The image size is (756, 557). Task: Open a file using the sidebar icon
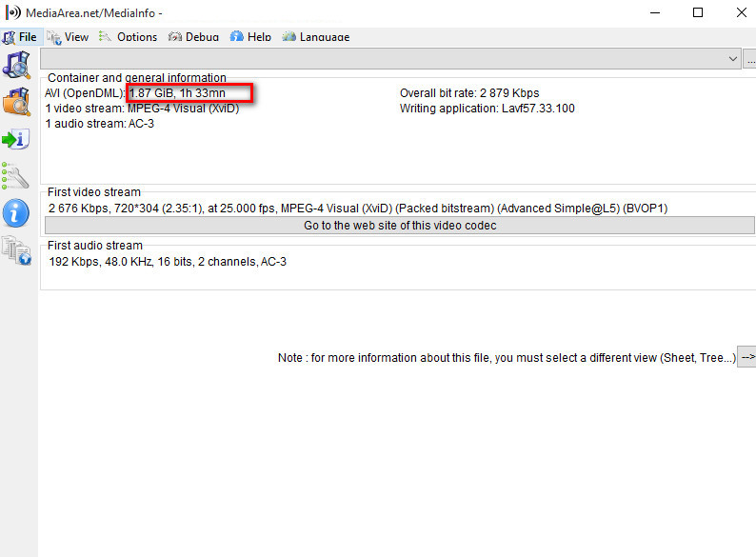coord(17,65)
